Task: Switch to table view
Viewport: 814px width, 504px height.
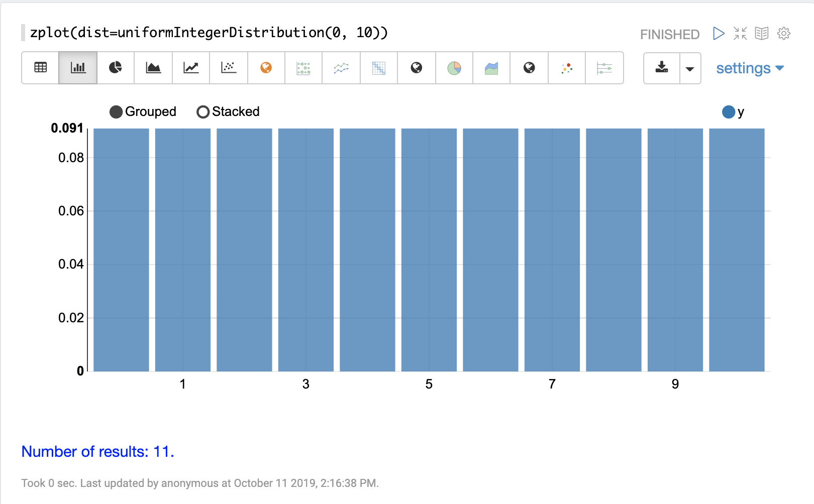Action: pyautogui.click(x=40, y=68)
